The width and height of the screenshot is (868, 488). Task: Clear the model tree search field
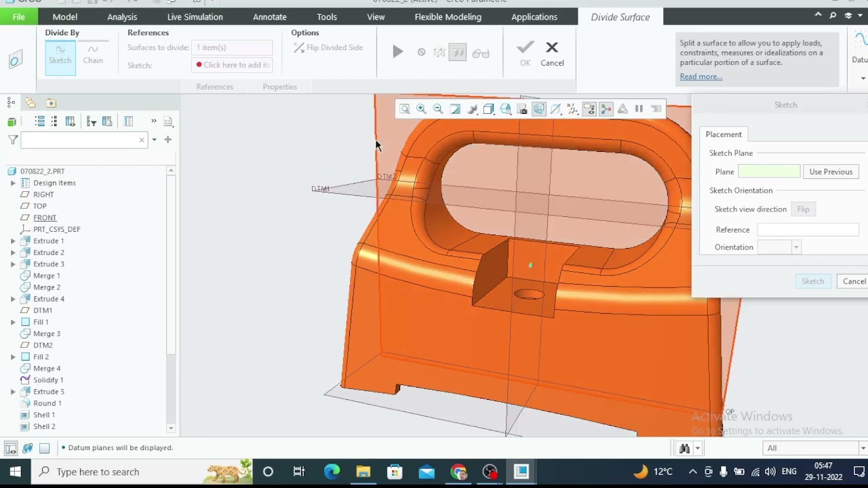142,140
